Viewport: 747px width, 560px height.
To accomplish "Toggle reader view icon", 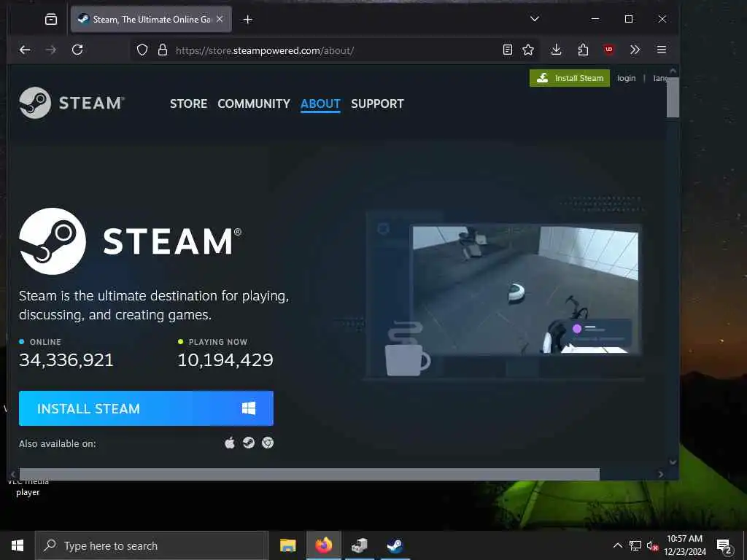I will click(508, 50).
